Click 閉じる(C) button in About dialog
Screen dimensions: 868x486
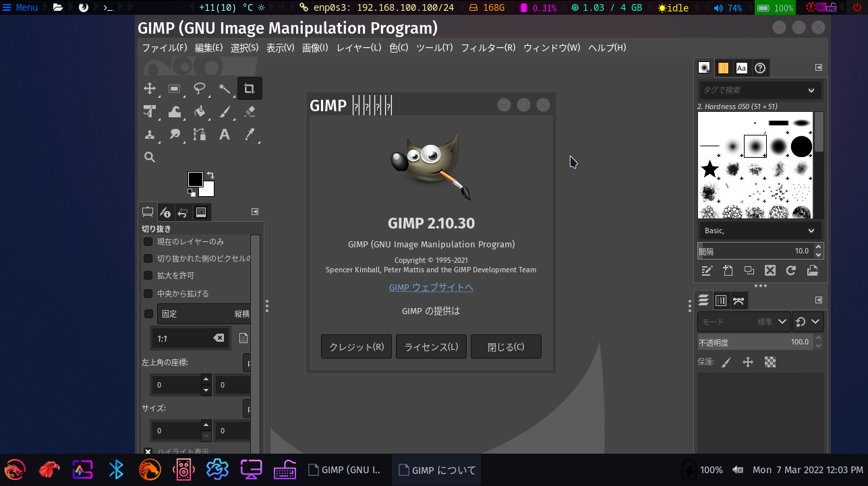pos(506,346)
